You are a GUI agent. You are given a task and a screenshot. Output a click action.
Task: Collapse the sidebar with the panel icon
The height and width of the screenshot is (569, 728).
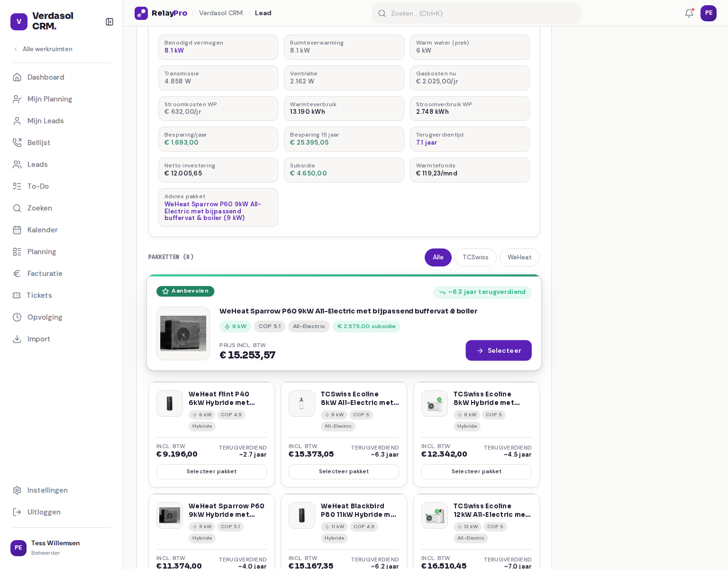point(109,22)
